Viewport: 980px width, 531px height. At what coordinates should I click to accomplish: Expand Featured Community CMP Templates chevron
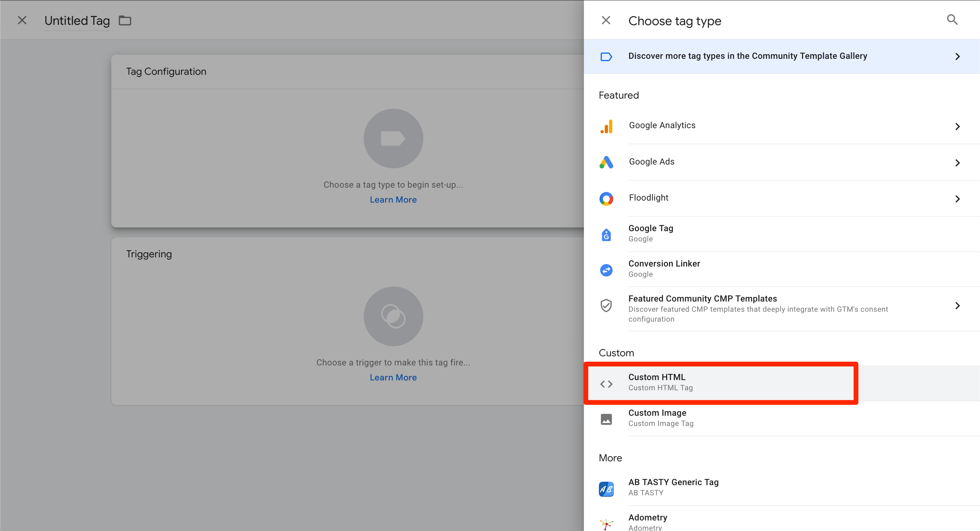coord(958,306)
